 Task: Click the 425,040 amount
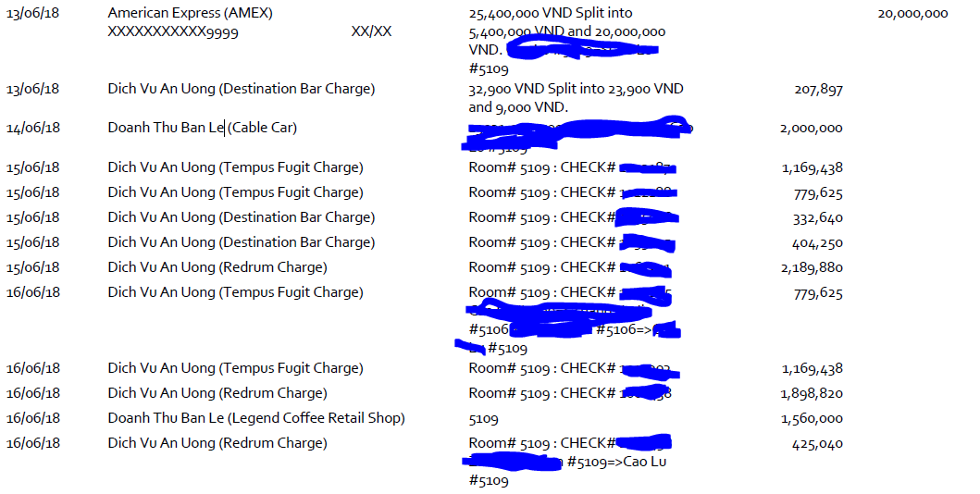tap(819, 444)
